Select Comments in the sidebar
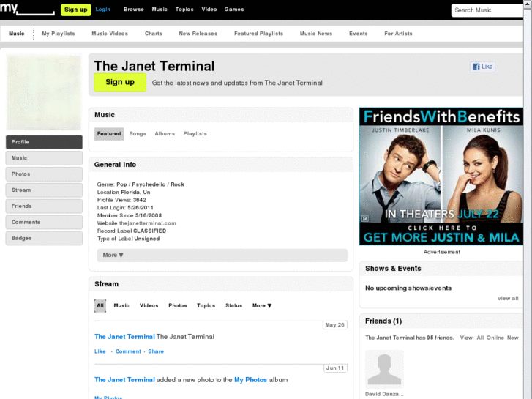532x399 pixels. coord(44,222)
